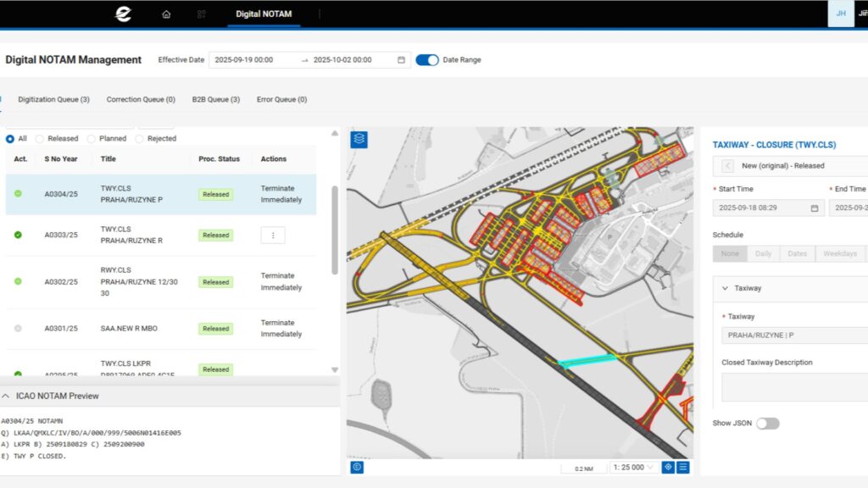The height and width of the screenshot is (488, 868).
Task: Enable the Show JSON switch
Action: 767,424
